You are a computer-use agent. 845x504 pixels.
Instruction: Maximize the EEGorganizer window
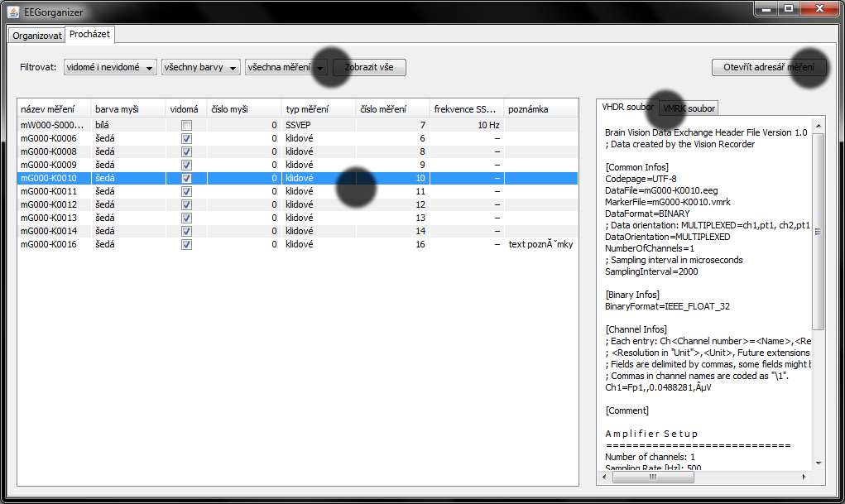tap(789, 9)
